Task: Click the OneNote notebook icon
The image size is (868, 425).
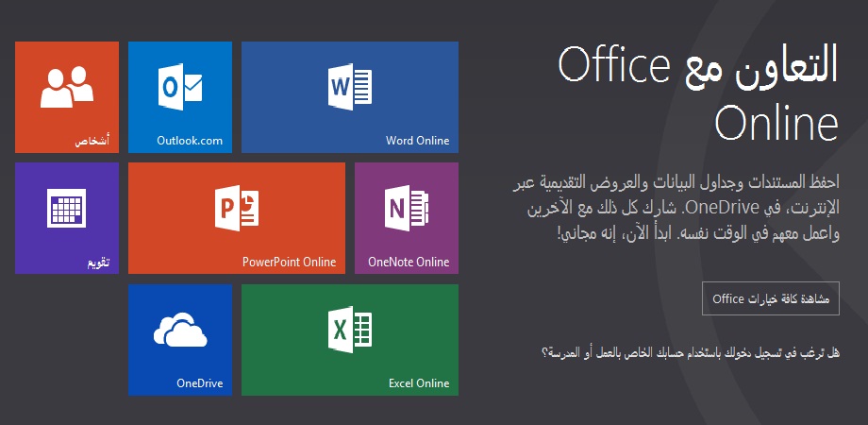Action: [x=407, y=208]
